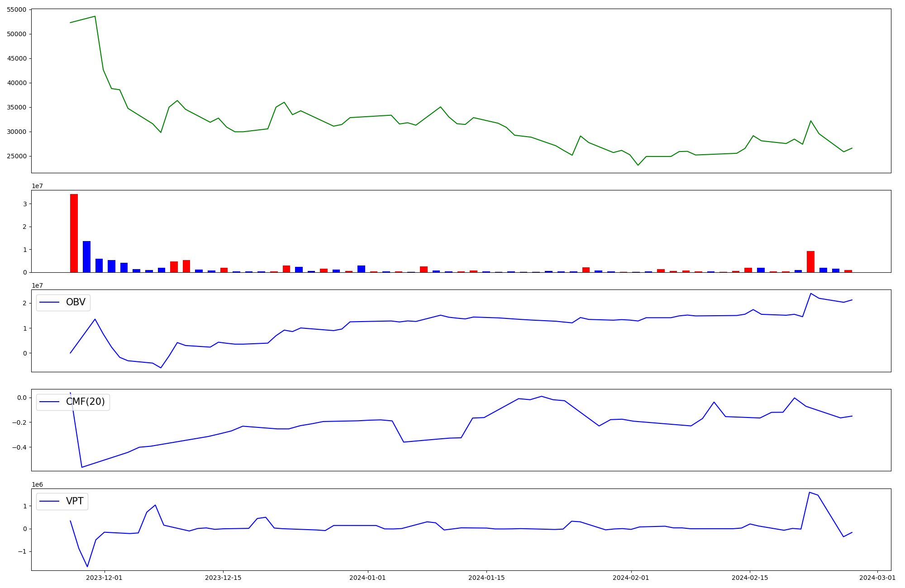Click the VPT legend label

(75, 501)
